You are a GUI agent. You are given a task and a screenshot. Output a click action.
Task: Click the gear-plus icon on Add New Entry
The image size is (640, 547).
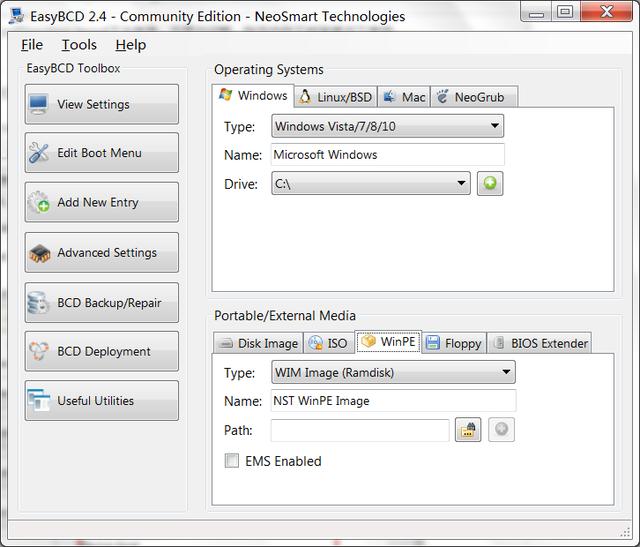39,202
